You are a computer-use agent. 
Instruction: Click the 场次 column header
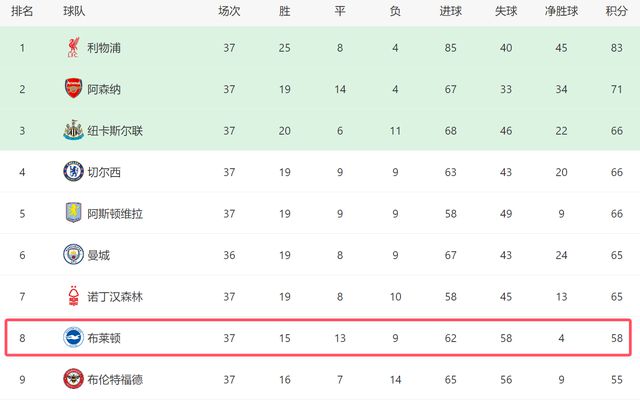click(229, 11)
